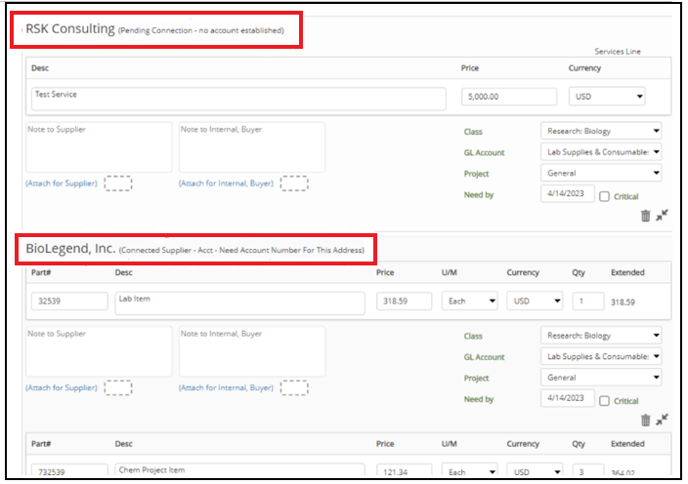
Task: Delete the RSK Consulting Test Service line
Action: tap(645, 215)
